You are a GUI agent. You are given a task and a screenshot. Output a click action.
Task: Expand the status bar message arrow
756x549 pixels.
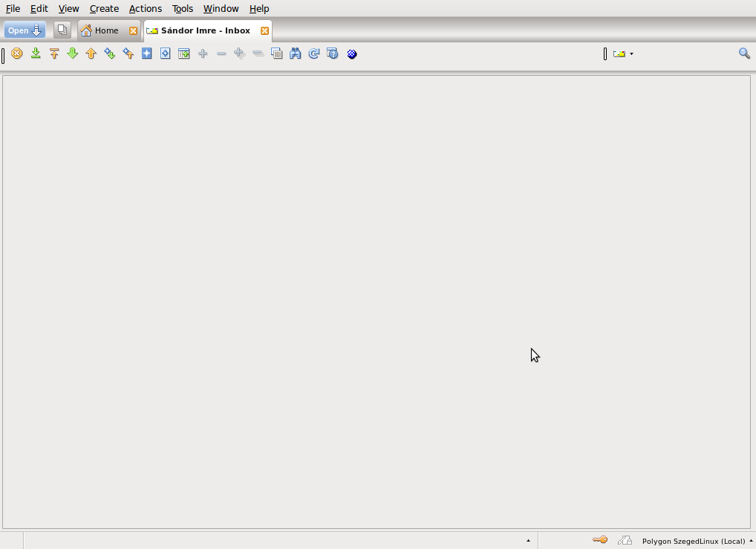click(x=528, y=541)
